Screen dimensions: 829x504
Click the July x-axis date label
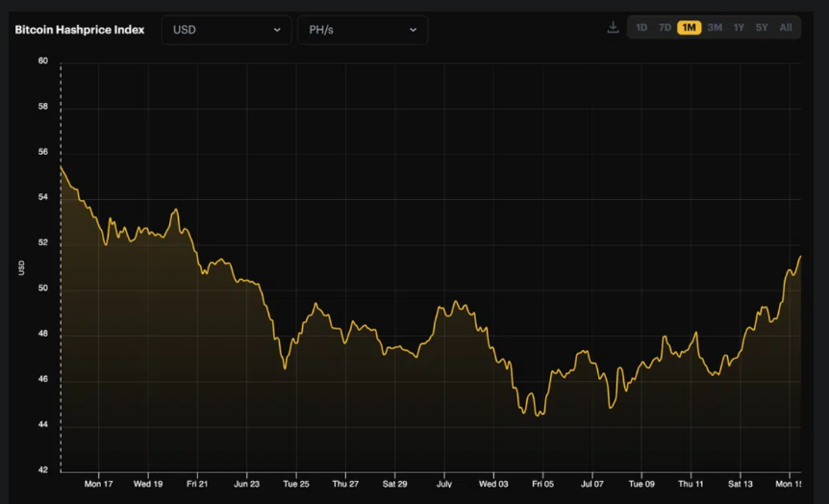[444, 484]
